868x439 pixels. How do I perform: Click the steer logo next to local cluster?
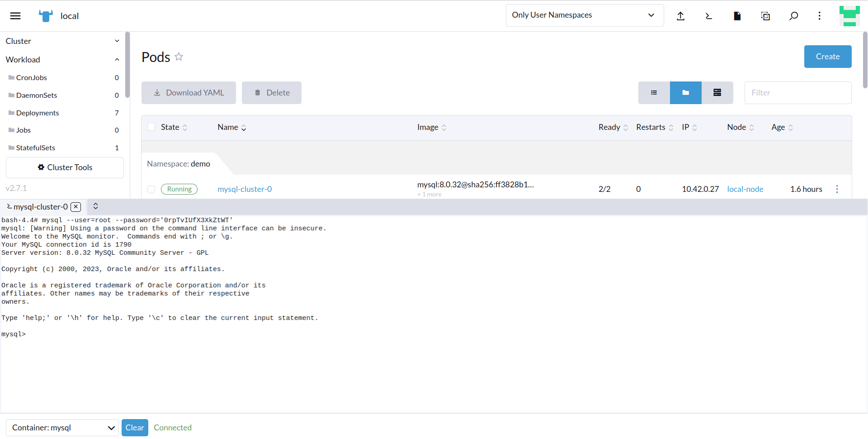tap(45, 15)
